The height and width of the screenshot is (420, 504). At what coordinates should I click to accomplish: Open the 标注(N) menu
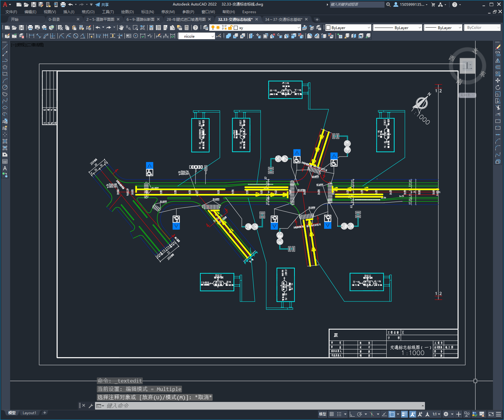(x=147, y=12)
